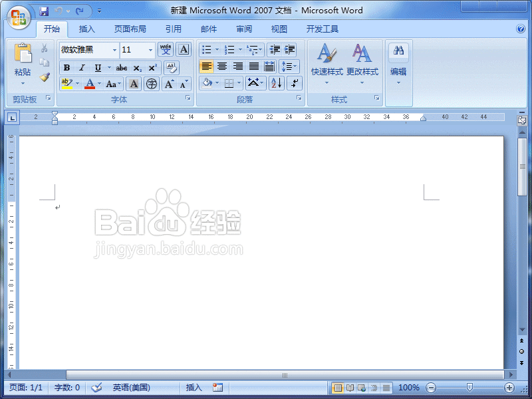Shrink font size with small A

(x=184, y=84)
